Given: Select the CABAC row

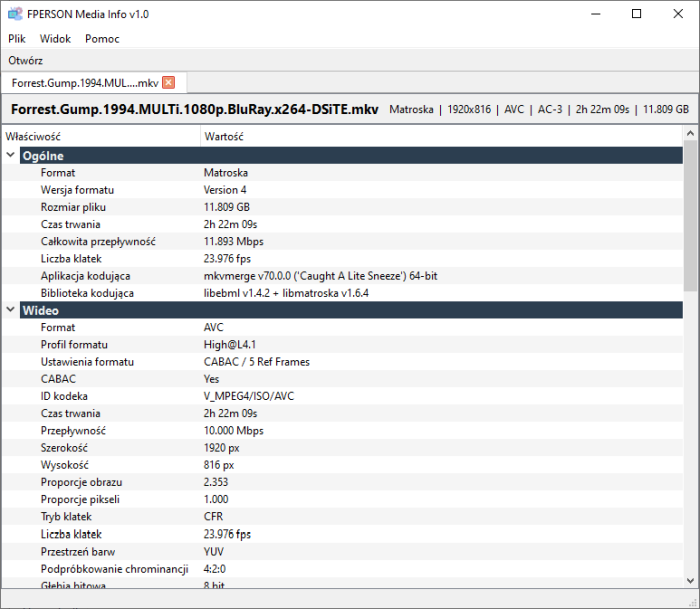Looking at the screenshot, I should point(343,379).
